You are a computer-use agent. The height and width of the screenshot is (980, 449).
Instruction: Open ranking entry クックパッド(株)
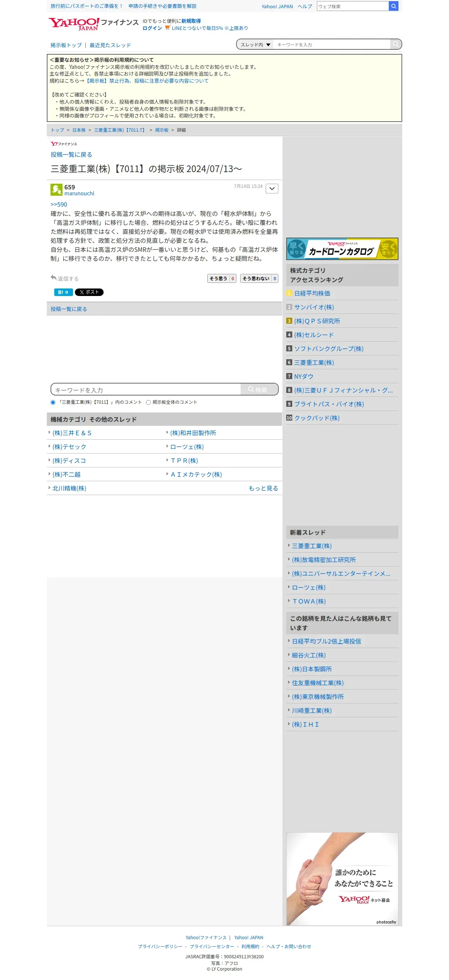[317, 418]
